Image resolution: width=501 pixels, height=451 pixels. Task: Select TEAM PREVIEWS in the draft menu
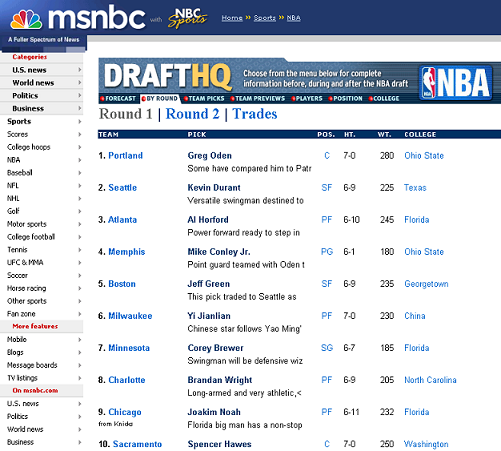(260, 99)
